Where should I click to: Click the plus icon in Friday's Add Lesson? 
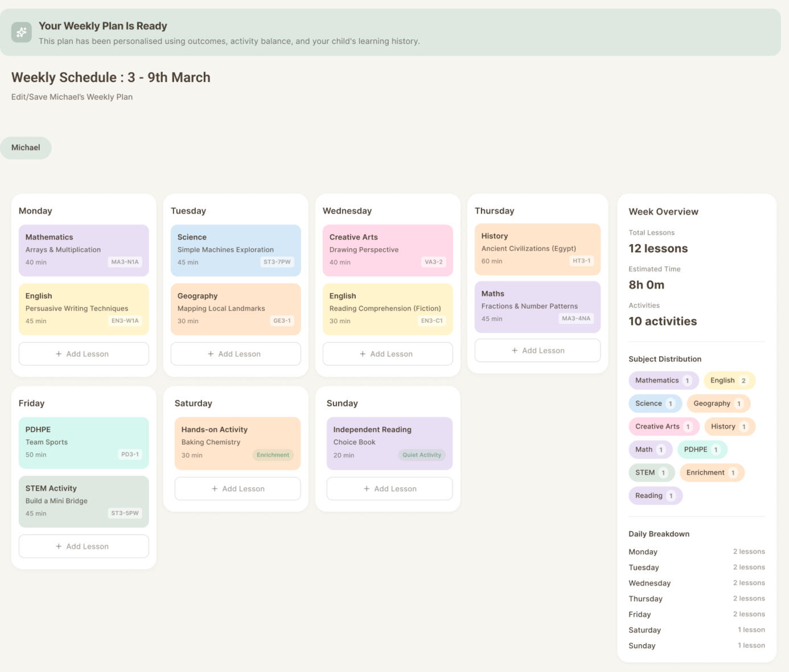(59, 546)
